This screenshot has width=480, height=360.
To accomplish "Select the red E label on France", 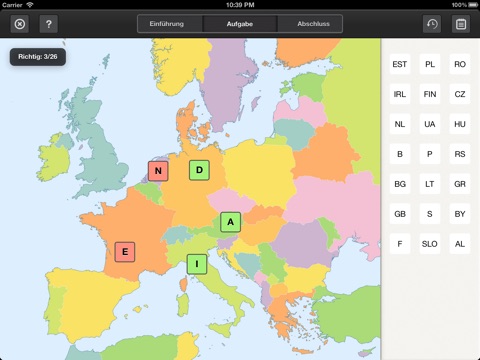I will (x=125, y=252).
